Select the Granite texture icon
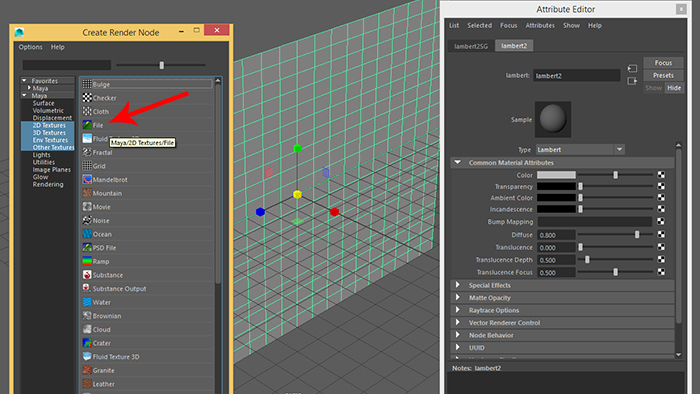Viewport: 700px width, 394px height. pos(87,370)
